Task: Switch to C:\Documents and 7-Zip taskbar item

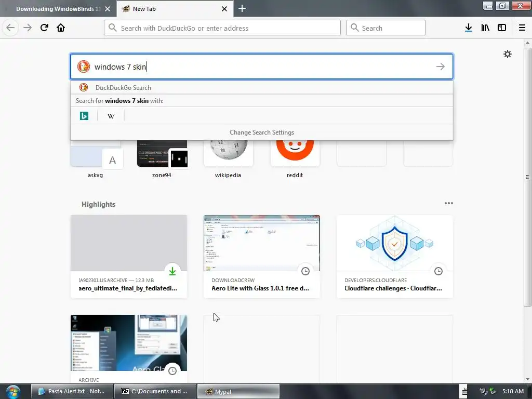Action: pos(155,391)
